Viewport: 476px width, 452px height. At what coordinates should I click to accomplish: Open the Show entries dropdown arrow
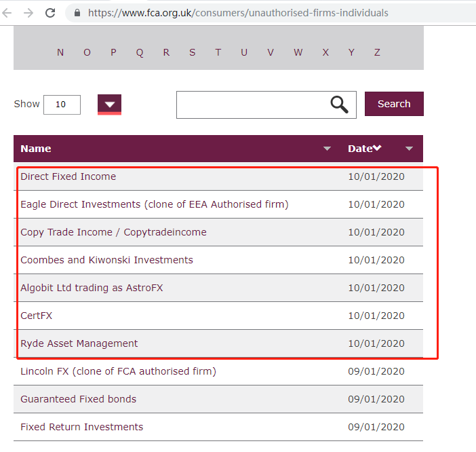pyautogui.click(x=109, y=105)
